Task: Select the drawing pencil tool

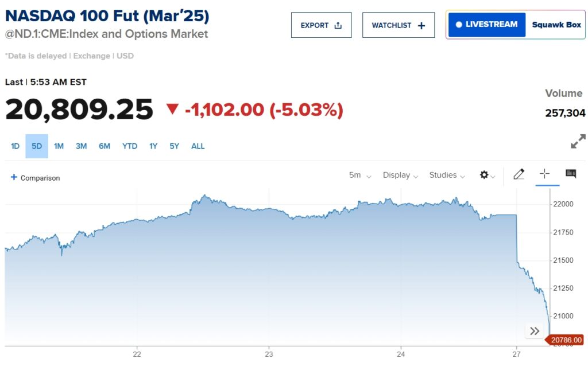Action: 519,174
